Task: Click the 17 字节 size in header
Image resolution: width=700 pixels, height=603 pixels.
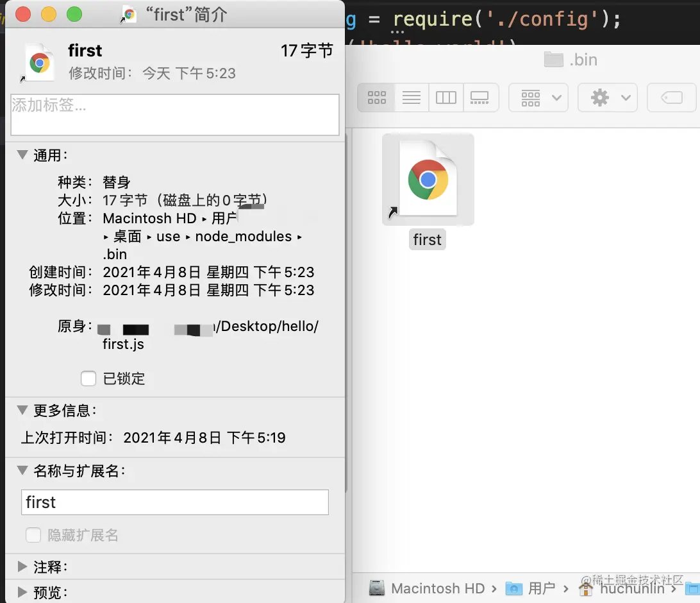Action: click(306, 51)
